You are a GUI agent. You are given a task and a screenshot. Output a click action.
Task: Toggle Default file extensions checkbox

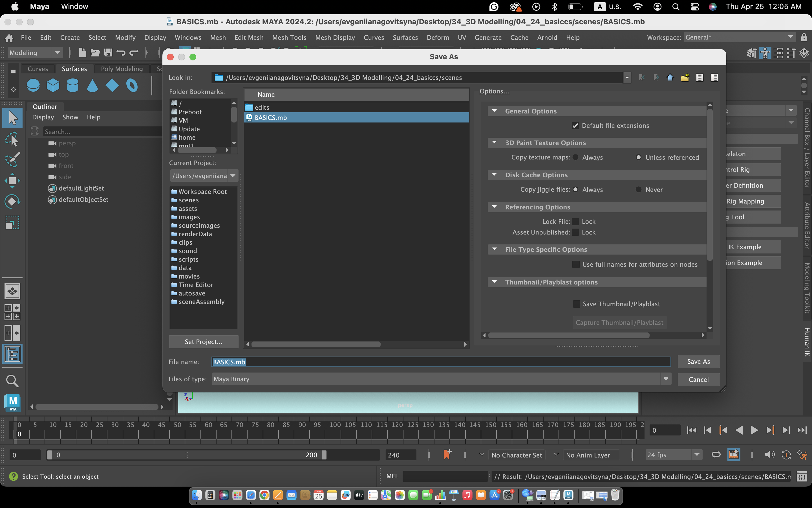pyautogui.click(x=575, y=126)
